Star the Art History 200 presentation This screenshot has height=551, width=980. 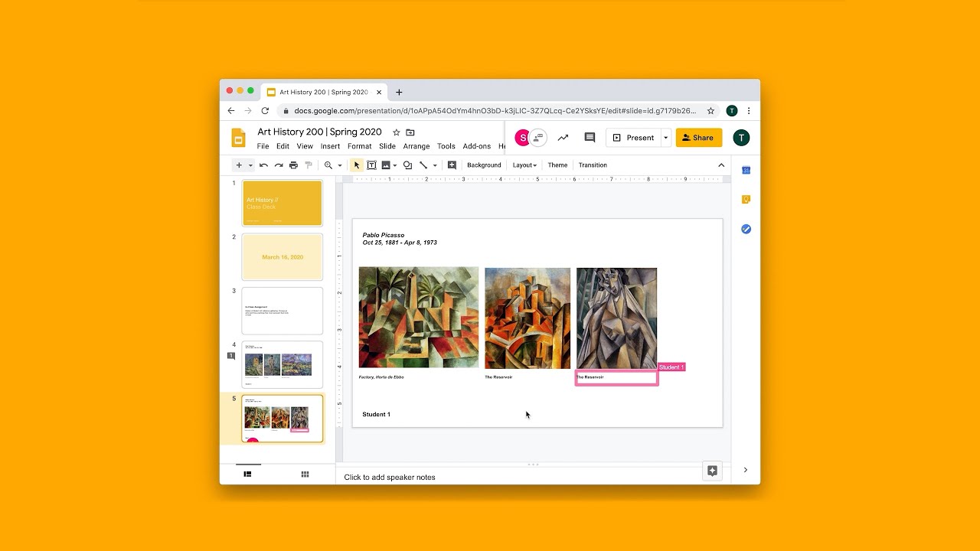pos(396,132)
